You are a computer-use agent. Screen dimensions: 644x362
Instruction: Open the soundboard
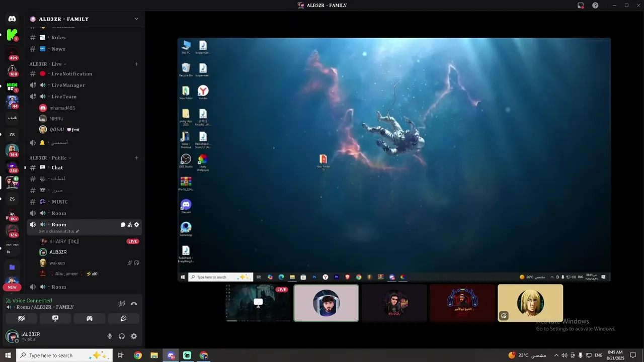click(123, 318)
